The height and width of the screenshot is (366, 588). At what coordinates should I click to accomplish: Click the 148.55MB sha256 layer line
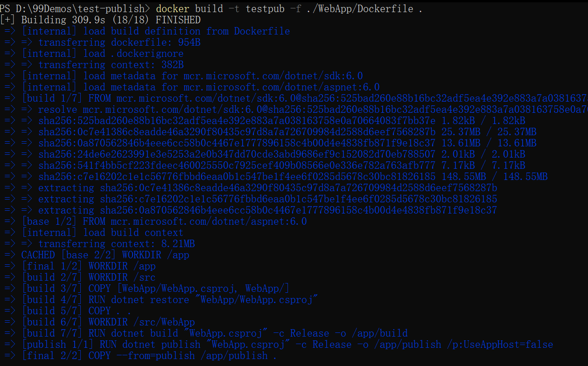(276, 177)
